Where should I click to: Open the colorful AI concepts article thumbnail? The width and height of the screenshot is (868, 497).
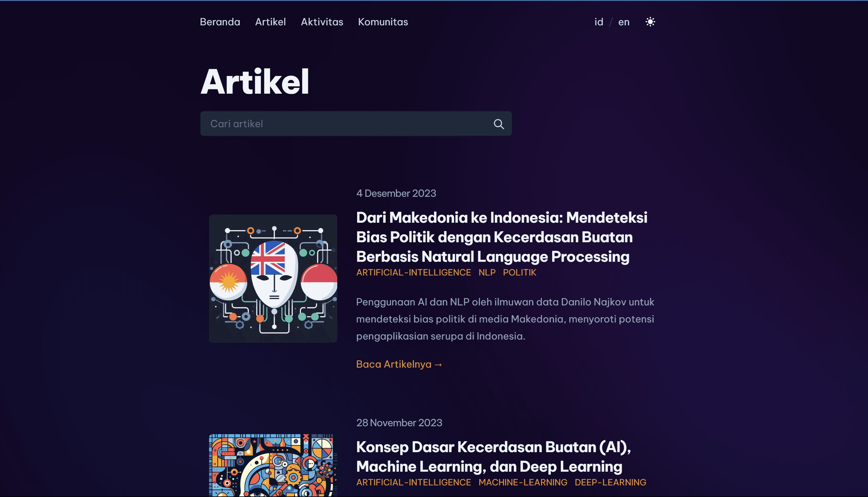273,465
